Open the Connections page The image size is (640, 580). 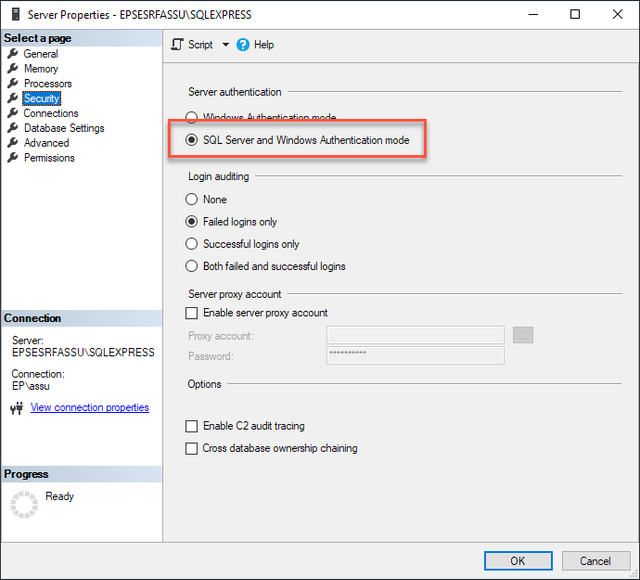tap(51, 113)
